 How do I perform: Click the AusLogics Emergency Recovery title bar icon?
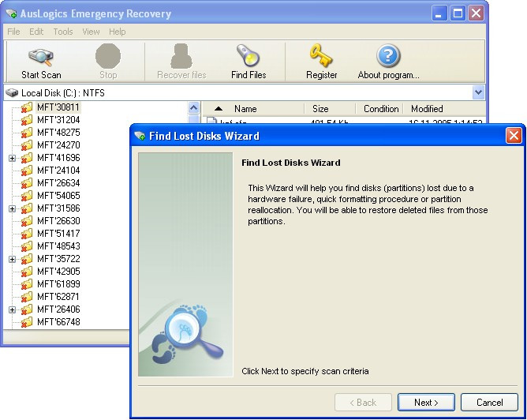[x=11, y=13]
